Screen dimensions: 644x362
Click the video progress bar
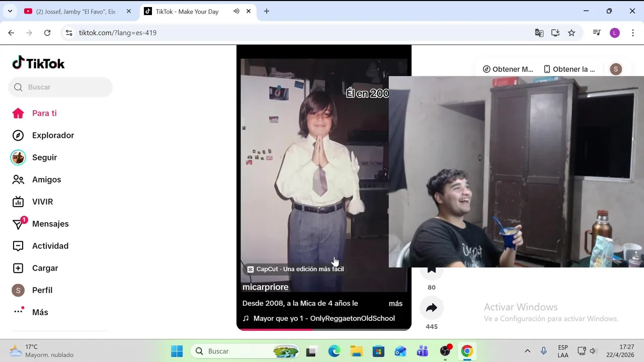point(324,329)
